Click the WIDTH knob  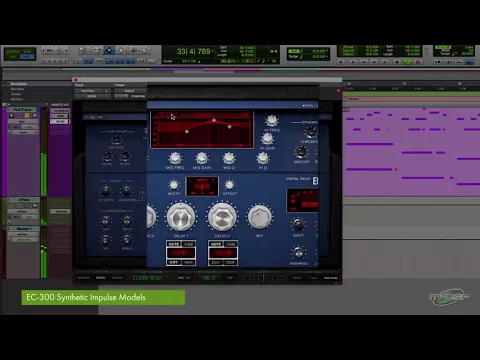pos(173,185)
